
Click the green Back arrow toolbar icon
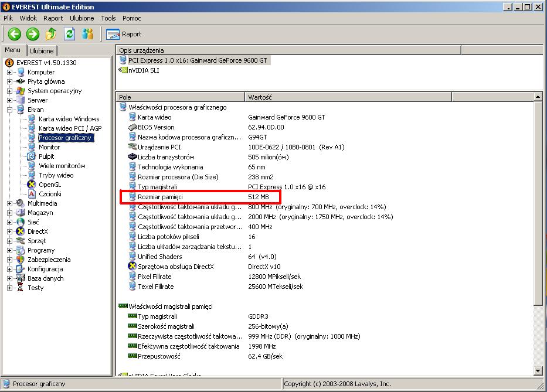click(14, 34)
